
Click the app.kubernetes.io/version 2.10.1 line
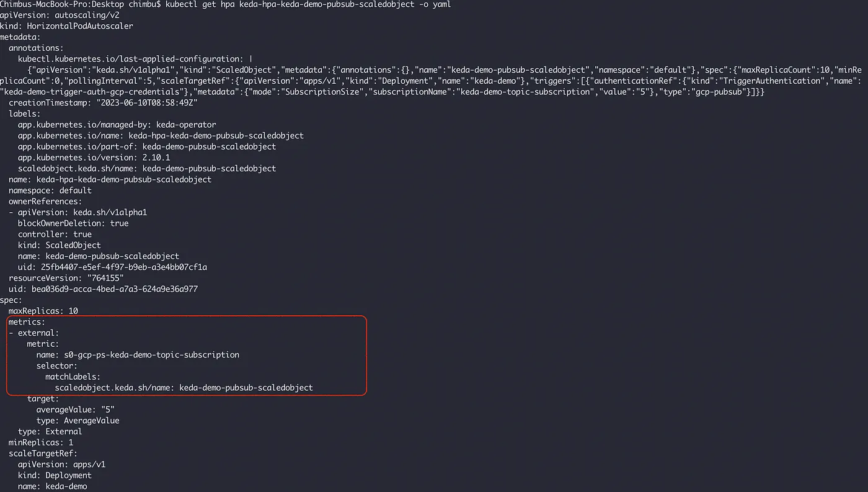coord(94,158)
